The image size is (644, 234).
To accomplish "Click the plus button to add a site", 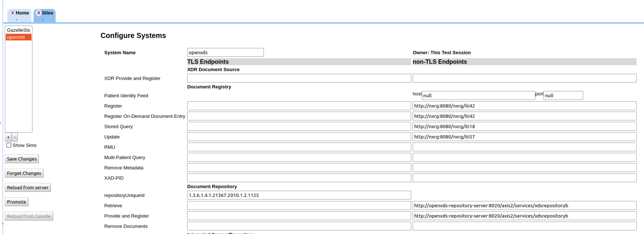I will click(8, 137).
